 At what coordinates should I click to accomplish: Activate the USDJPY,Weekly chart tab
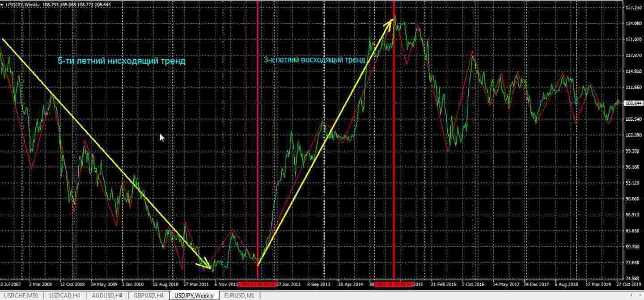tap(194, 296)
